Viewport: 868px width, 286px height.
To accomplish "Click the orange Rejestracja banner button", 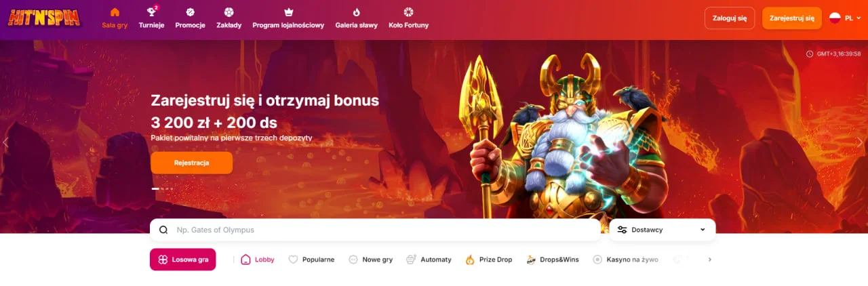I will pyautogui.click(x=191, y=163).
